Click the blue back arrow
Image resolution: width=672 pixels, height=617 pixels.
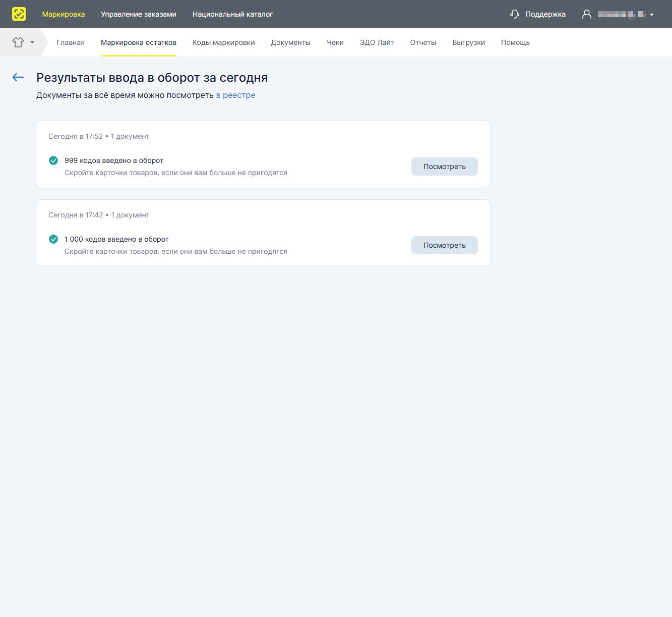point(18,77)
